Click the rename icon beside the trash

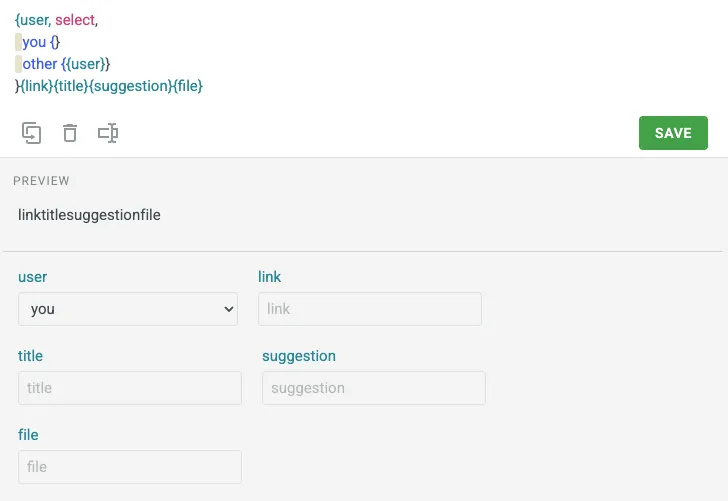(x=108, y=133)
